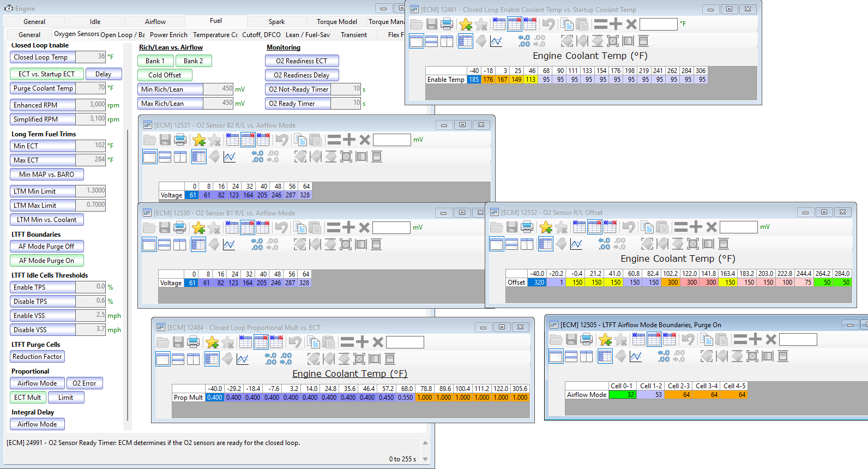868x469 pixels.
Task: Select the orange 176 Enable Temp cell
Action: 488,80
